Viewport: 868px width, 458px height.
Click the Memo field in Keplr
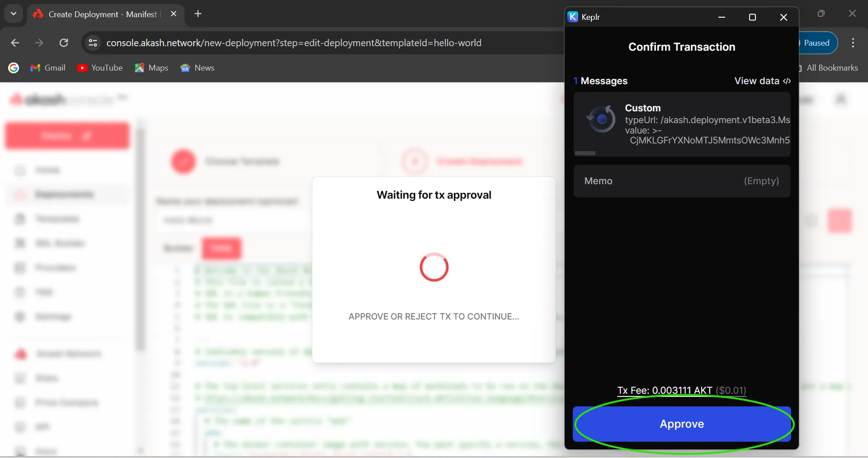[x=682, y=181]
